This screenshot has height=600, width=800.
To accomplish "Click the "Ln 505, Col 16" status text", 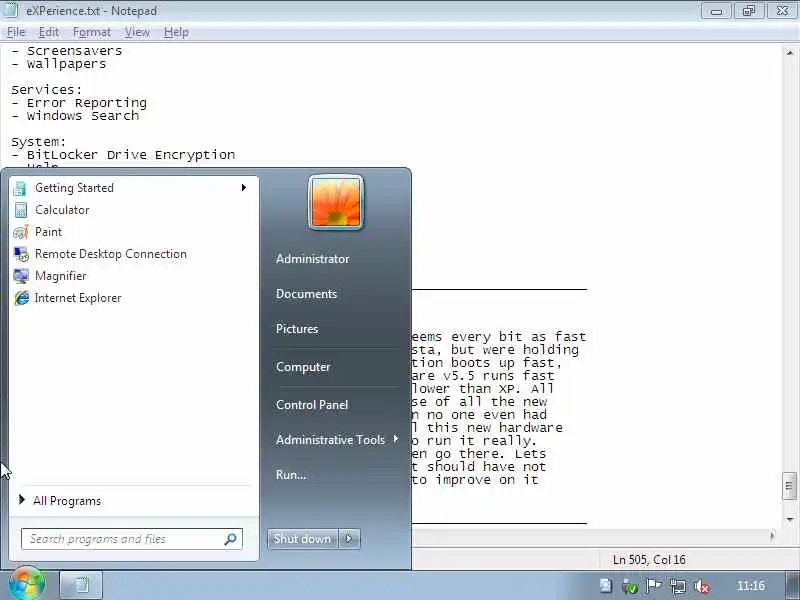I will click(x=649, y=560).
